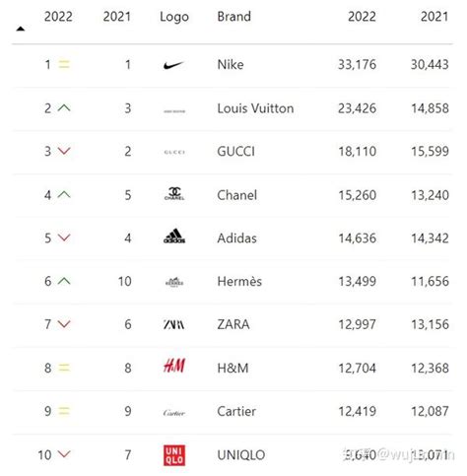The width and height of the screenshot is (467, 476).
Task: Click the red H&M logo
Action: click(174, 366)
